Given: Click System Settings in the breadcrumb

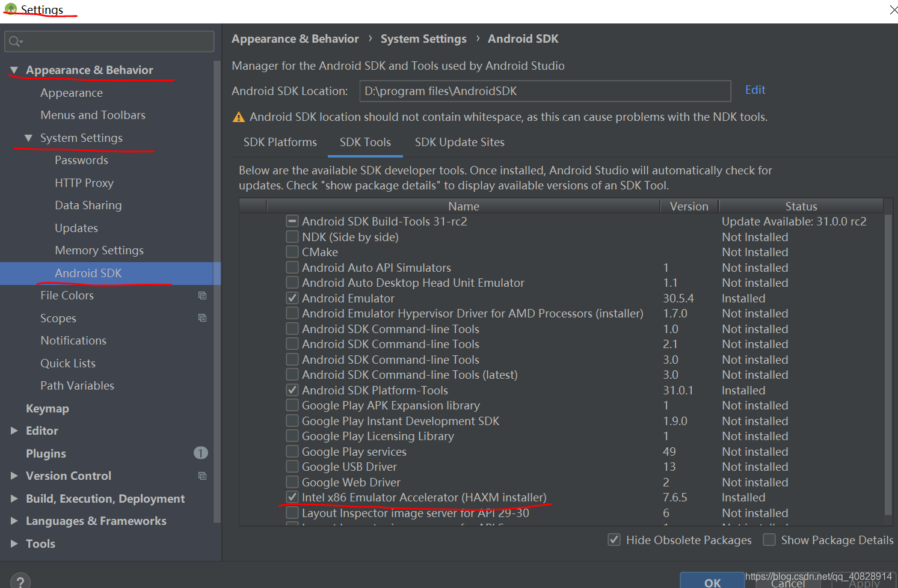Looking at the screenshot, I should click(423, 39).
